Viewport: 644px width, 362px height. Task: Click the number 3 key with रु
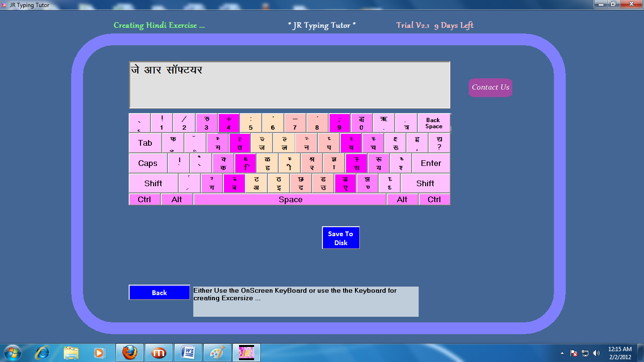[206, 123]
